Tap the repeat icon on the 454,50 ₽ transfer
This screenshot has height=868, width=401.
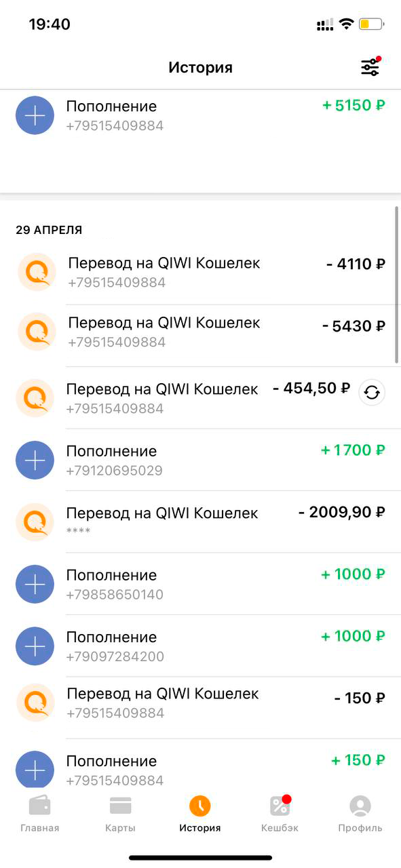[372, 392]
